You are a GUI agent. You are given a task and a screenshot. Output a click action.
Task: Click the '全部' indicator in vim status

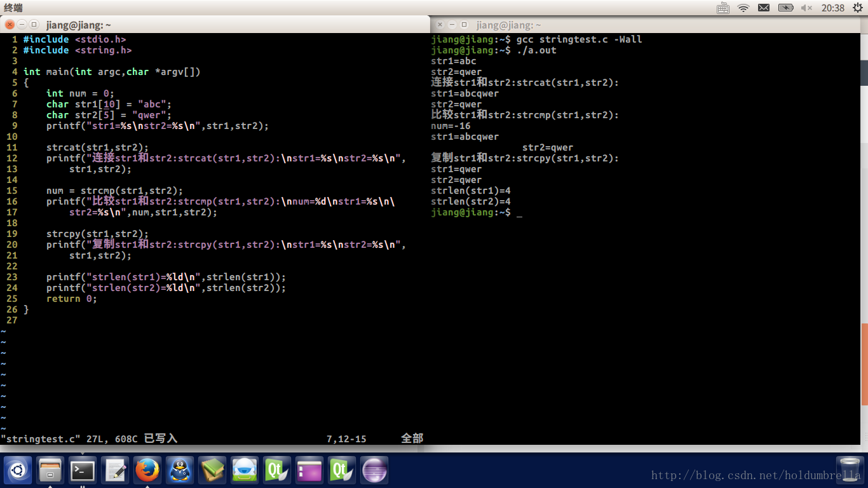[x=412, y=438]
